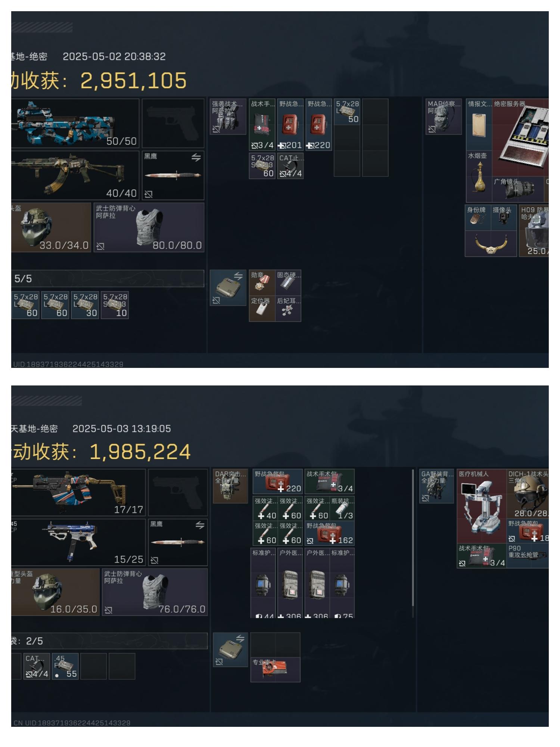This screenshot has width=560, height=747.
Task: Click the 2,951,105 harvest total
Action: [133, 80]
